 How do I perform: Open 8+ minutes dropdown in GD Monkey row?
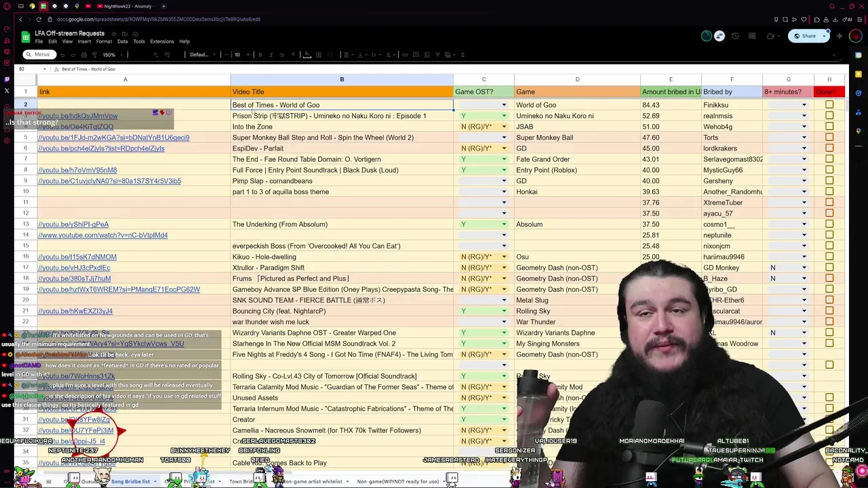point(804,268)
